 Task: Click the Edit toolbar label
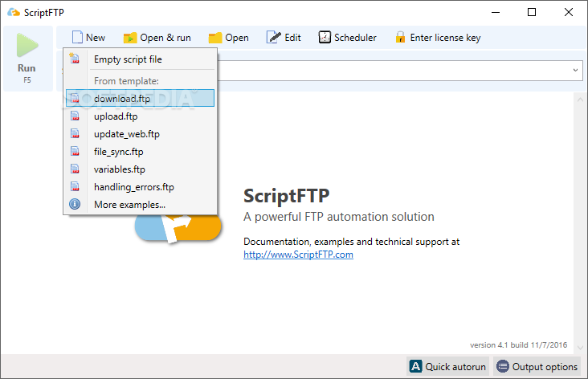click(x=292, y=38)
